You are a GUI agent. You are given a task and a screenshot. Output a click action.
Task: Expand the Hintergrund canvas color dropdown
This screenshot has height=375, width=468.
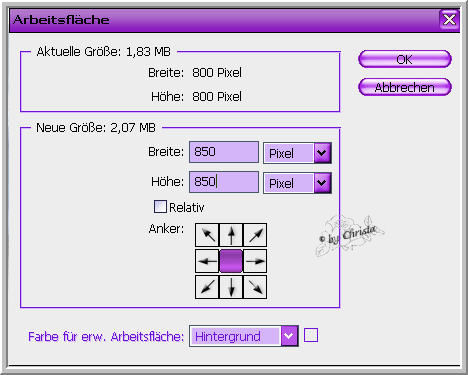244,336
